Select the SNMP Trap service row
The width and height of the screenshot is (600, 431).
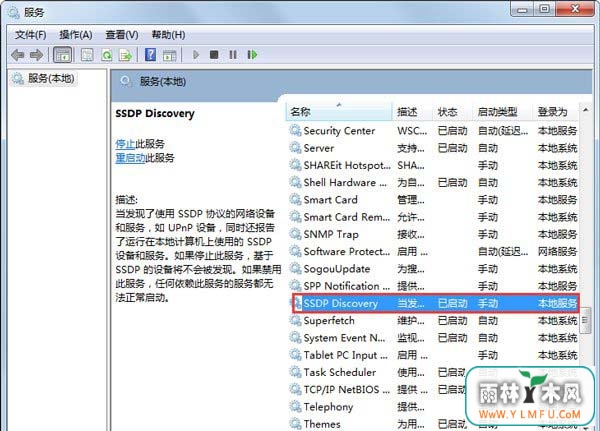click(x=433, y=234)
